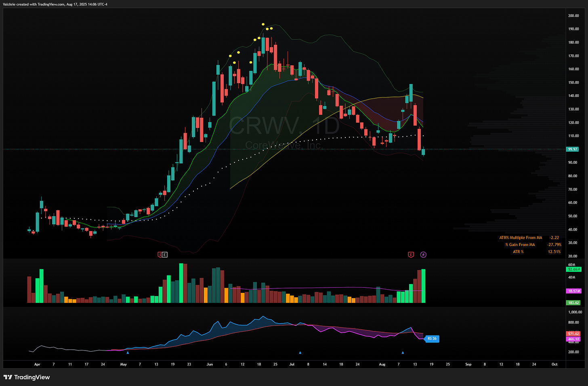Viewport: 588px width, 386px height.
Task: Click the green 183.62 scale label
Action: pos(573,303)
